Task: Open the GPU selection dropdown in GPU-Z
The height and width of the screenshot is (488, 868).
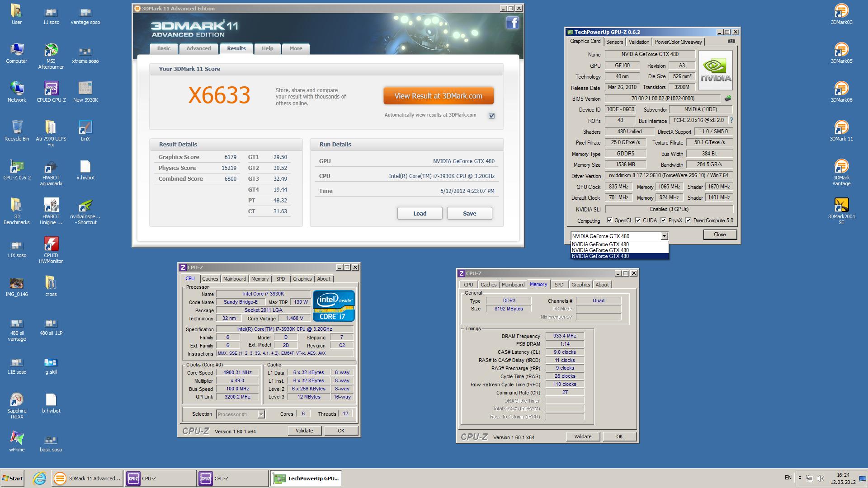Action: tap(664, 236)
